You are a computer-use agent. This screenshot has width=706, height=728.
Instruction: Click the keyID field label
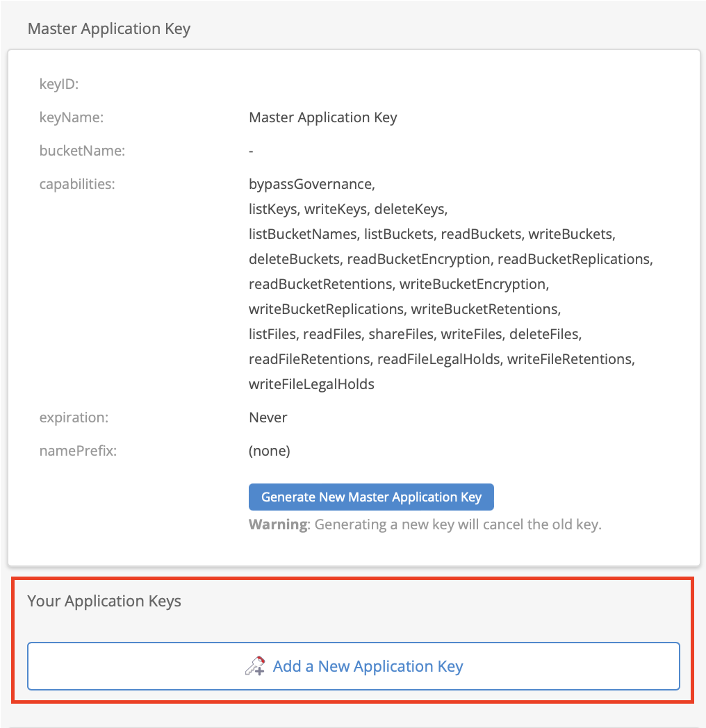pos(59,85)
